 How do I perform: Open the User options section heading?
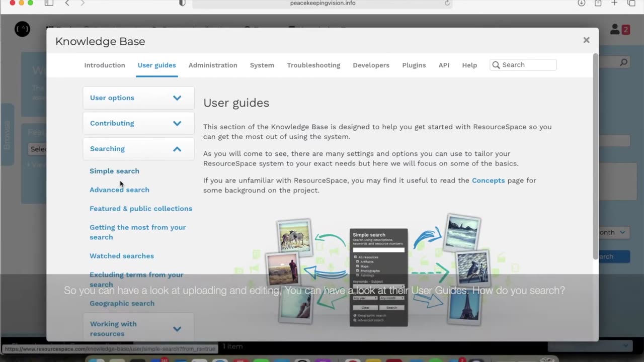click(112, 98)
